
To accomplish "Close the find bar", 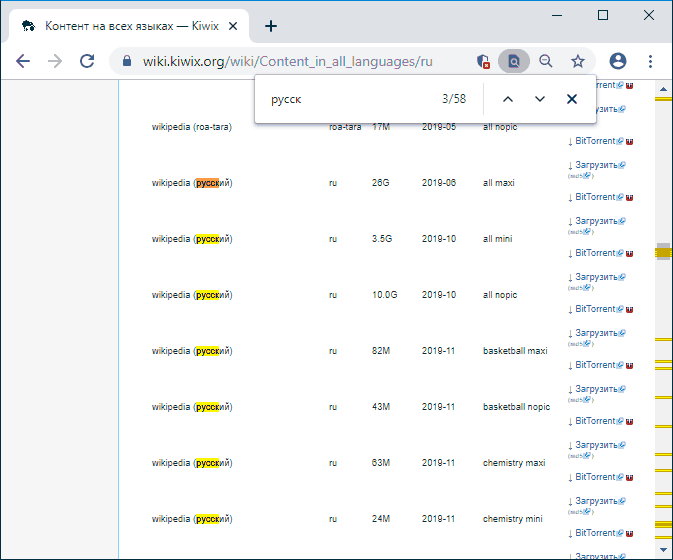I will click(572, 99).
